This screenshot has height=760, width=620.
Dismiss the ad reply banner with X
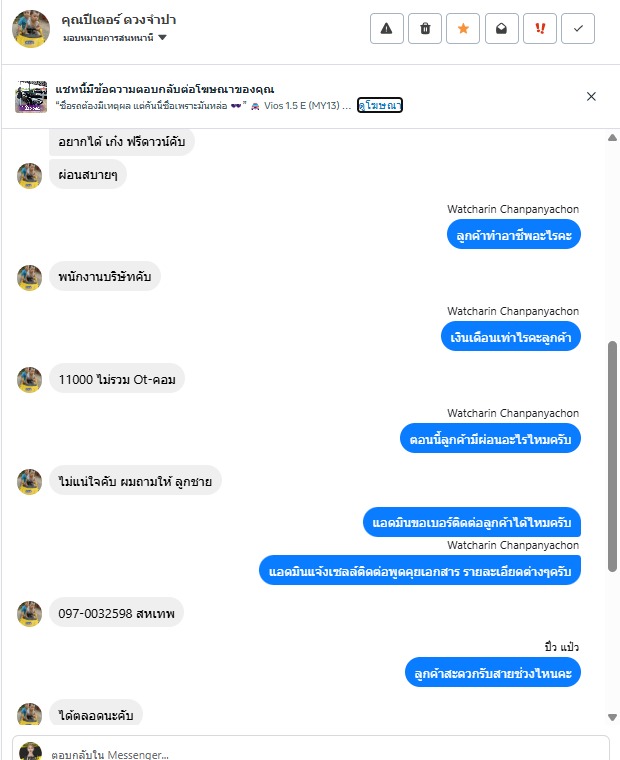pyautogui.click(x=591, y=96)
